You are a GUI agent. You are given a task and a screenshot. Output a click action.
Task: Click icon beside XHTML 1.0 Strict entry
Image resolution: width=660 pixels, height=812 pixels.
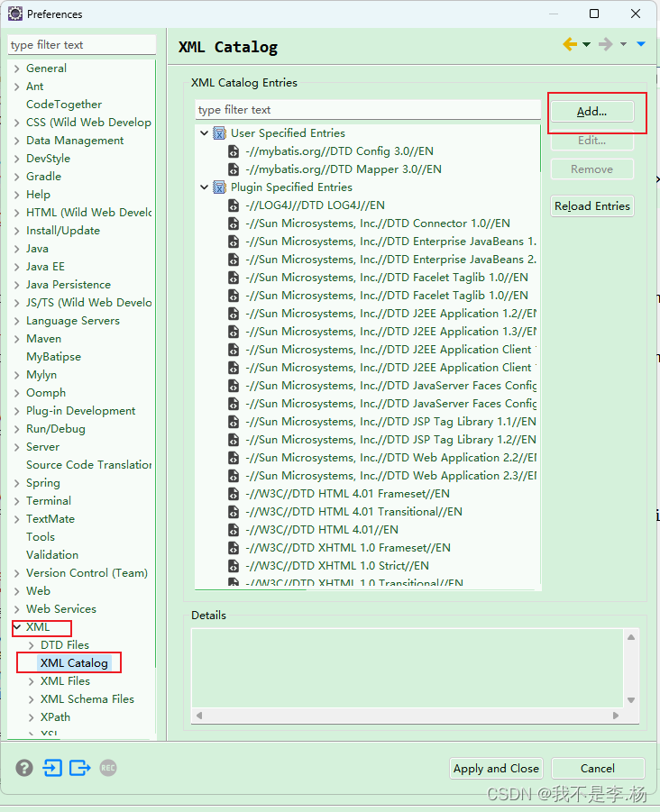[x=234, y=565]
